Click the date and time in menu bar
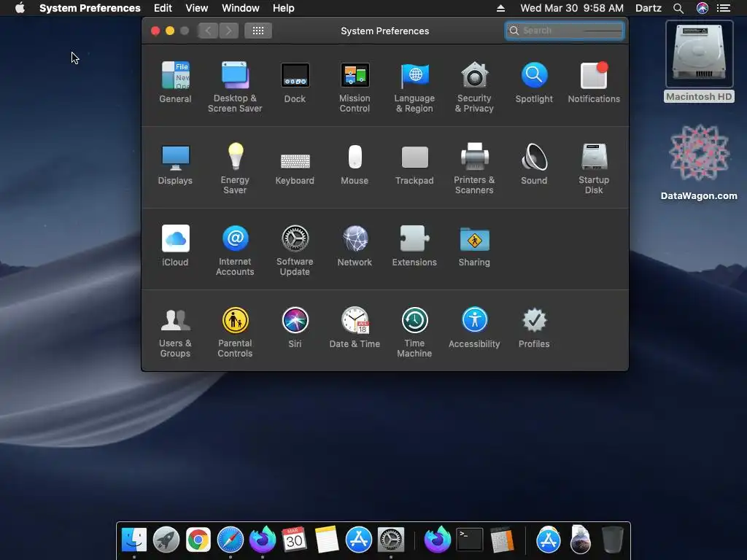The height and width of the screenshot is (560, 747). [x=572, y=8]
